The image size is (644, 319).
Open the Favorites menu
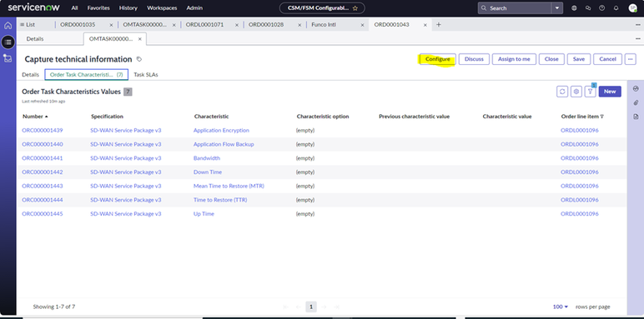coord(98,8)
